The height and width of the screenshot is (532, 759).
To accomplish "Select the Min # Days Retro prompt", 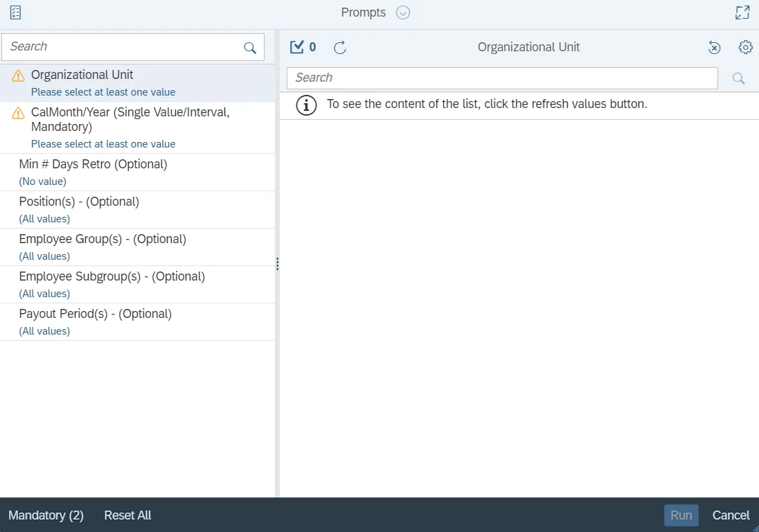I will 93,165.
